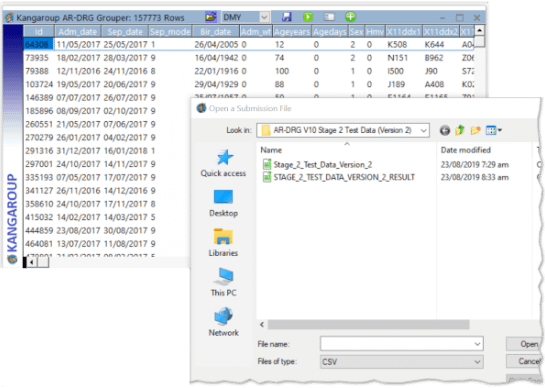Screen dimensions: 545x388
Task: Select Network in places bar
Action: pyautogui.click(x=223, y=322)
